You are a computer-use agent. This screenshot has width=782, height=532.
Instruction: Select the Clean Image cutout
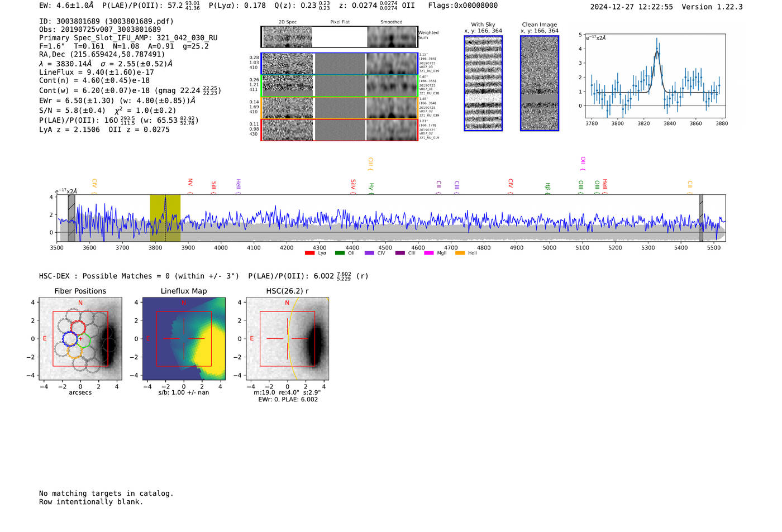click(x=540, y=83)
